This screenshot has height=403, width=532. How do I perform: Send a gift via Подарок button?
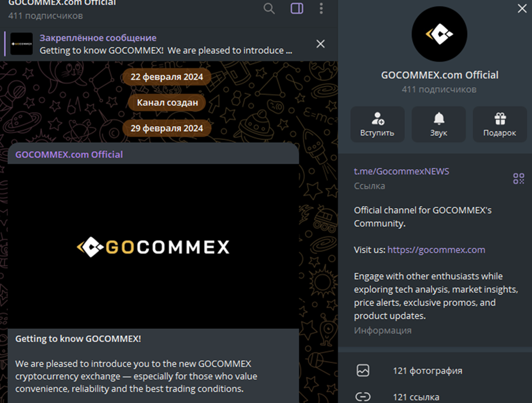[500, 125]
